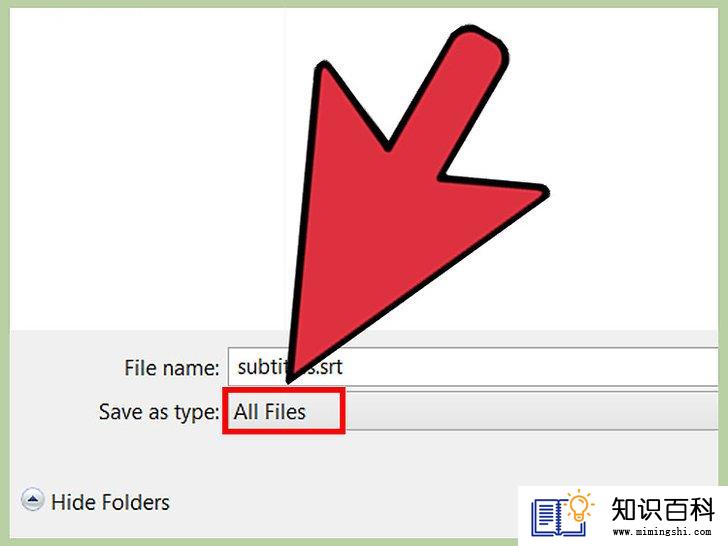Collapse the folder pane via Hide Folders
The image size is (728, 546).
pyautogui.click(x=95, y=501)
